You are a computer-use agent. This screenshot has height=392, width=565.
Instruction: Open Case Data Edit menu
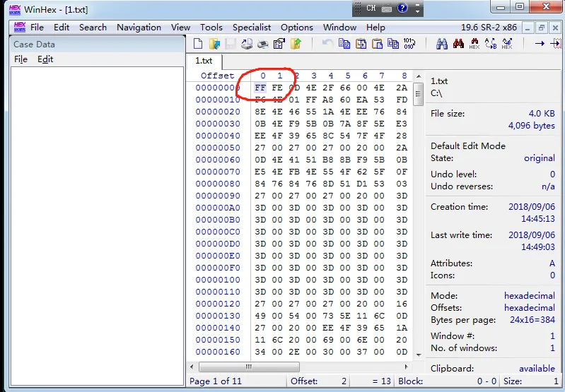coord(45,59)
